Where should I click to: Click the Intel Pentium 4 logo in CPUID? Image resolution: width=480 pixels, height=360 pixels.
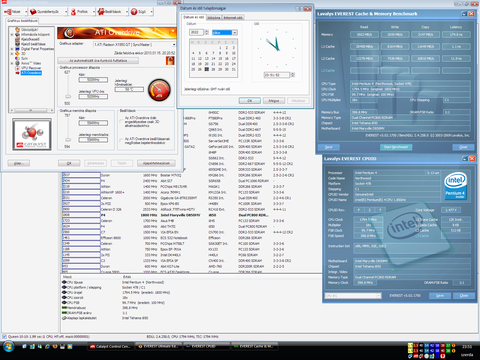(455, 186)
